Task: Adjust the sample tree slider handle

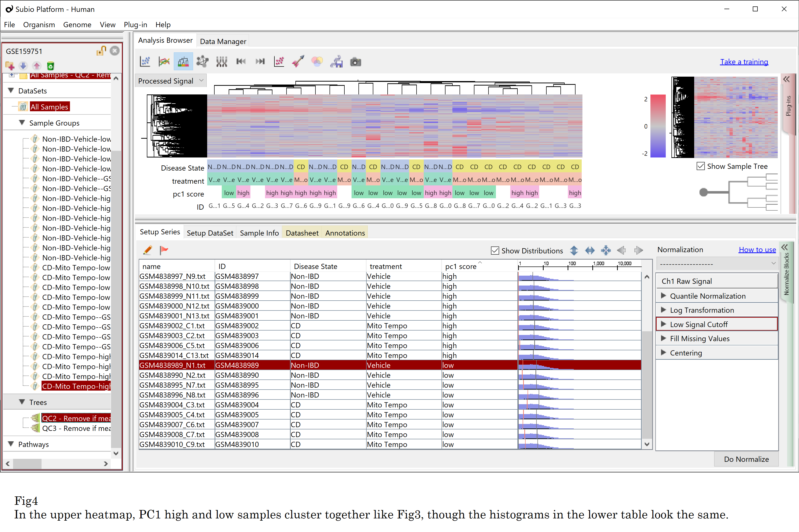Action: tap(704, 192)
